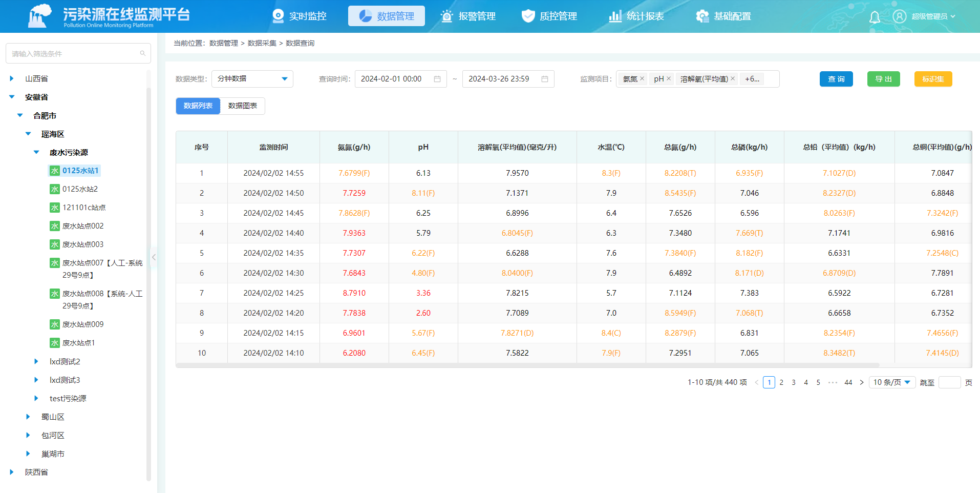The image size is (980, 493).
Task: Go to page 44
Action: point(848,382)
